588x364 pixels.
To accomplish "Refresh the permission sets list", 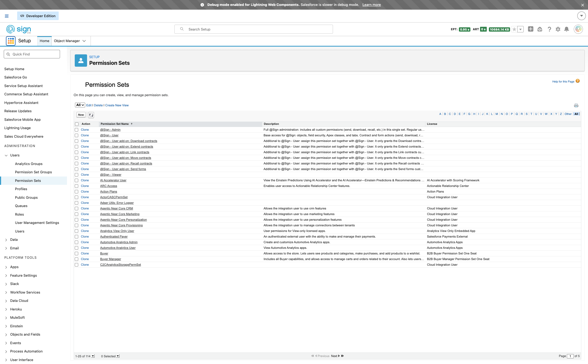I will 91,115.
